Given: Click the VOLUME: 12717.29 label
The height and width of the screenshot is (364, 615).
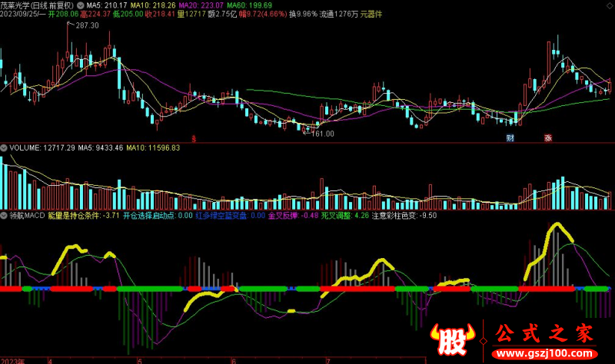Looking at the screenshot, I should 42,148.
